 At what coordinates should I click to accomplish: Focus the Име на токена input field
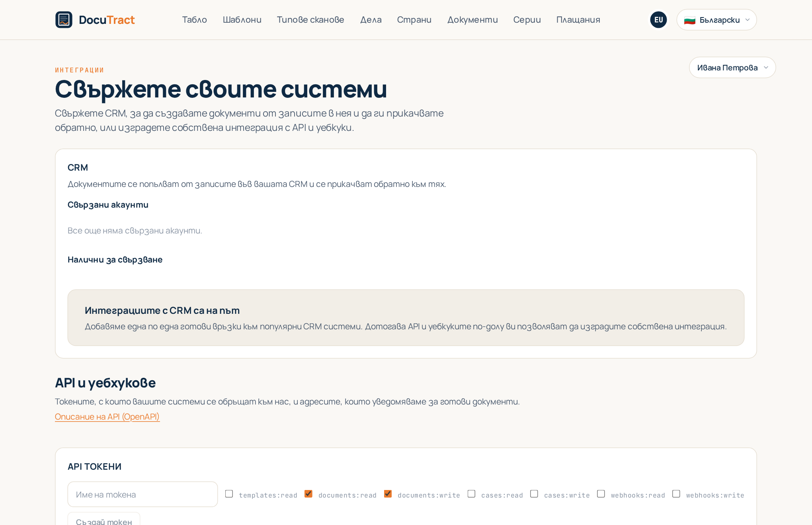(x=142, y=494)
